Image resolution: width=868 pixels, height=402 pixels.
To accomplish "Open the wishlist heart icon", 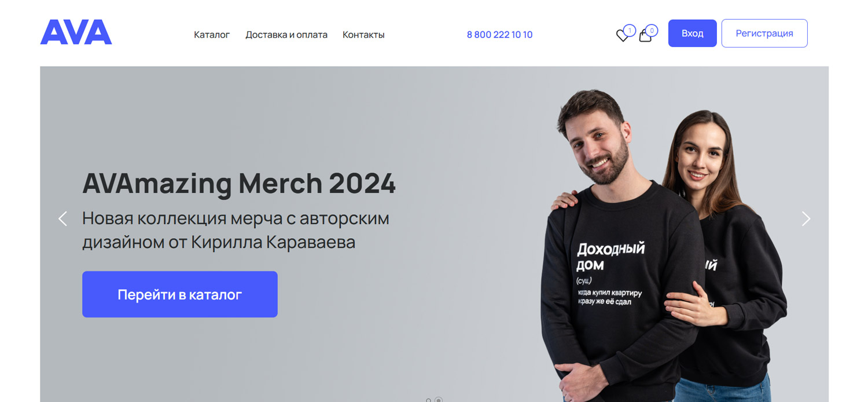I will (622, 36).
